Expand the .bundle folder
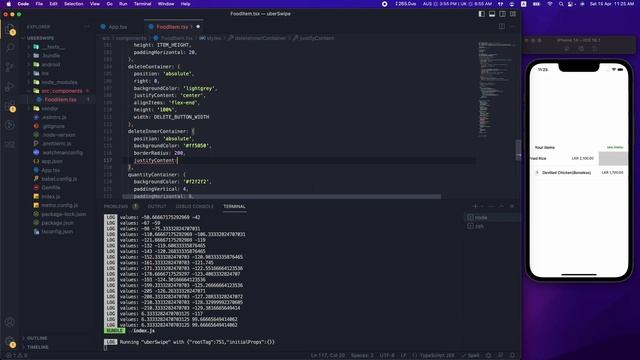The height and width of the screenshot is (360, 640). (51, 56)
